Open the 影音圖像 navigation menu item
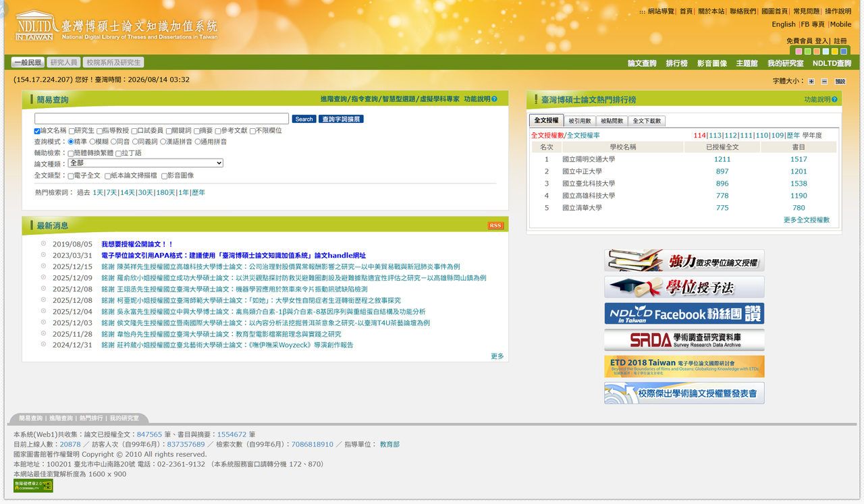 [x=712, y=63]
